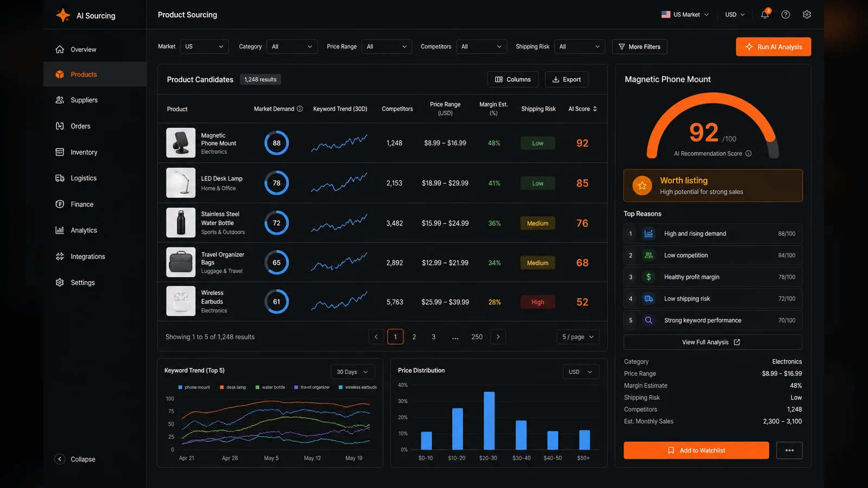Open the 30 Days keyword trend dropdown
Viewport: 868px width, 488px height.
[353, 372]
